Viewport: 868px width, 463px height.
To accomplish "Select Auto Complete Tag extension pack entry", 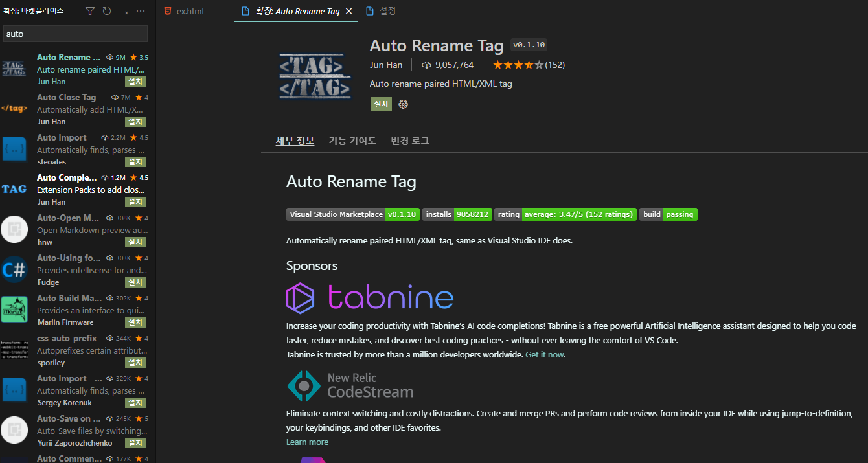I will point(78,190).
